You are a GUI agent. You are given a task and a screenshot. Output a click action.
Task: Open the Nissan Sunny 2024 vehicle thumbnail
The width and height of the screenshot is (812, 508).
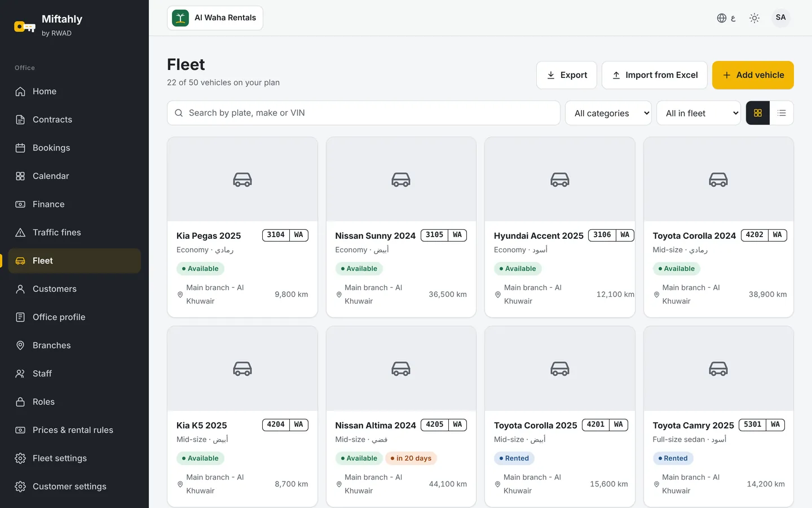click(401, 179)
